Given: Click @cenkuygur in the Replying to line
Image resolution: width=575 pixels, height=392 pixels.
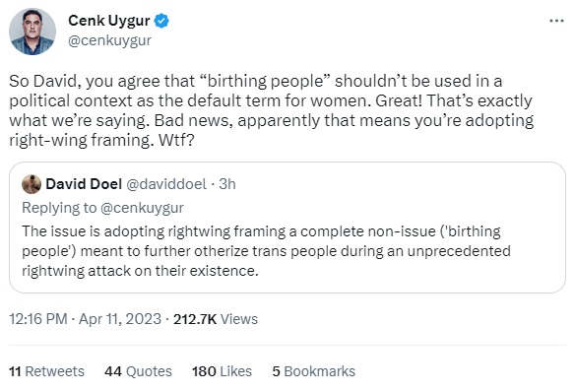Looking at the screenshot, I should (x=142, y=208).
